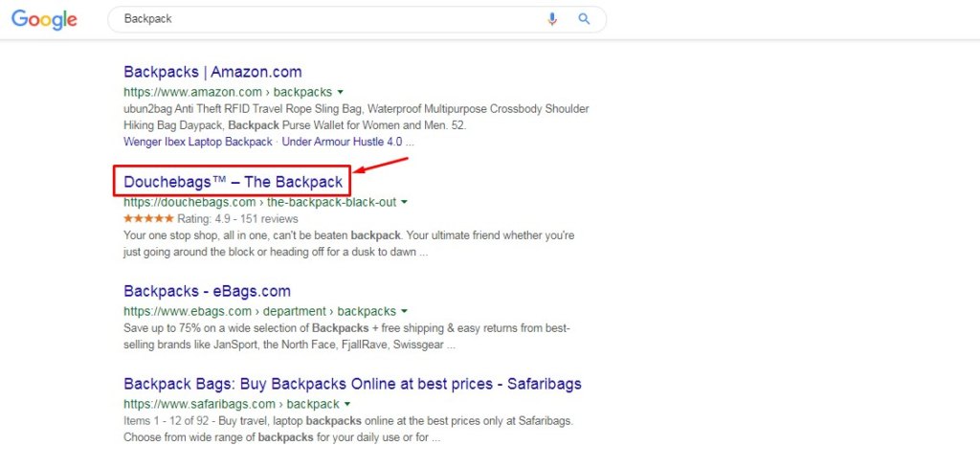Click the magnifying glass search button
This screenshot has width=980, height=468.
point(584,19)
